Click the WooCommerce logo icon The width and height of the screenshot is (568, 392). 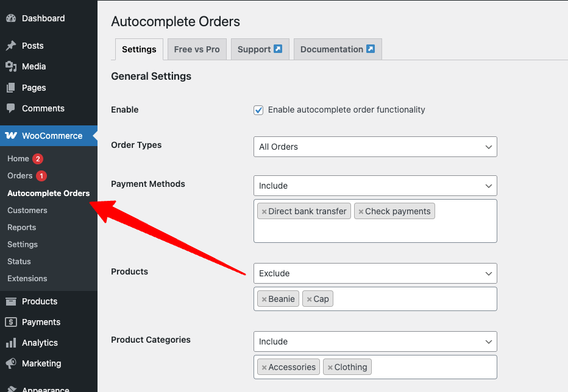click(x=11, y=135)
